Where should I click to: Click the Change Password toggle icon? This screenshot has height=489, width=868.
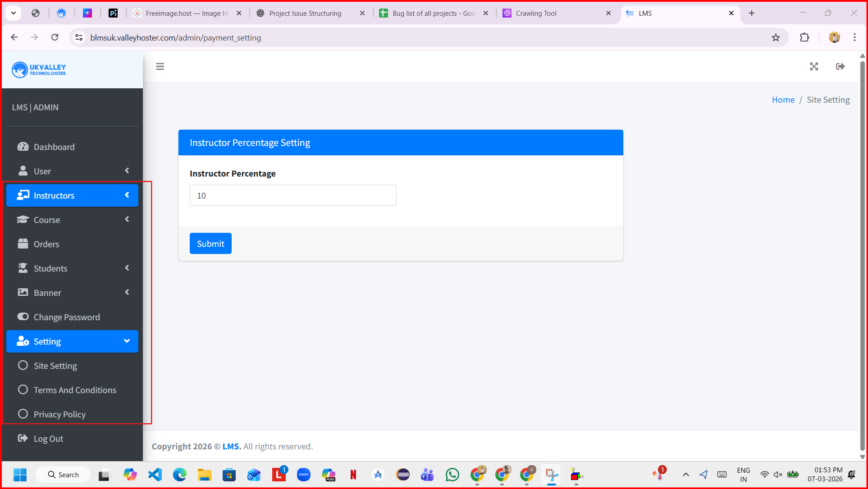23,317
